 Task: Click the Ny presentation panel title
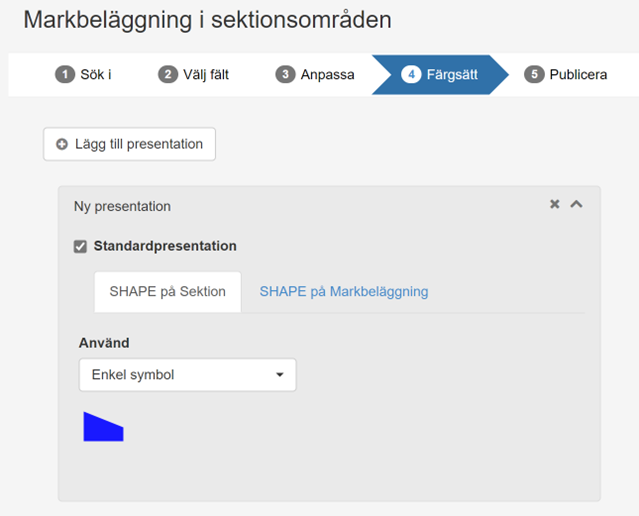click(122, 207)
